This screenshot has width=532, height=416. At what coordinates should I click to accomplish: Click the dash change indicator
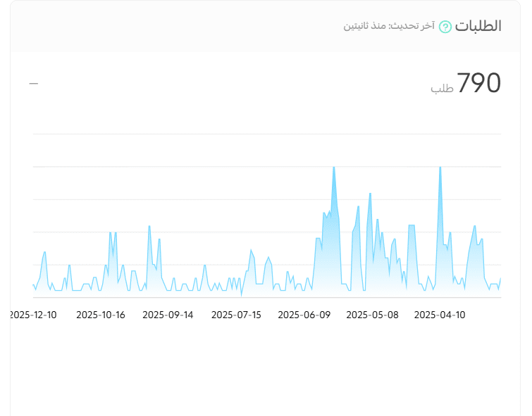tap(34, 83)
